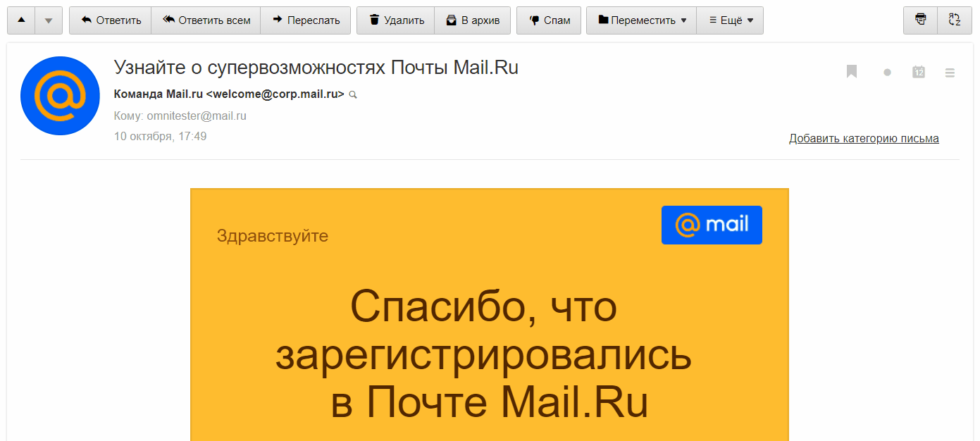Click the folder icon on Переместить

point(603,20)
